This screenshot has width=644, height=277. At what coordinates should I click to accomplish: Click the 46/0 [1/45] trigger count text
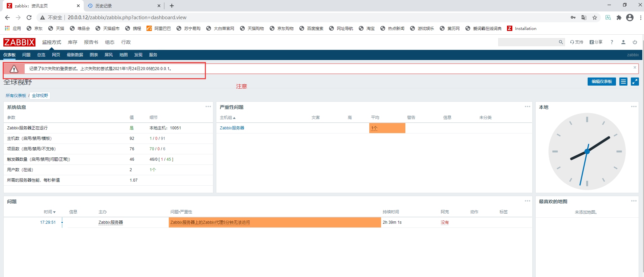pyautogui.click(x=161, y=159)
